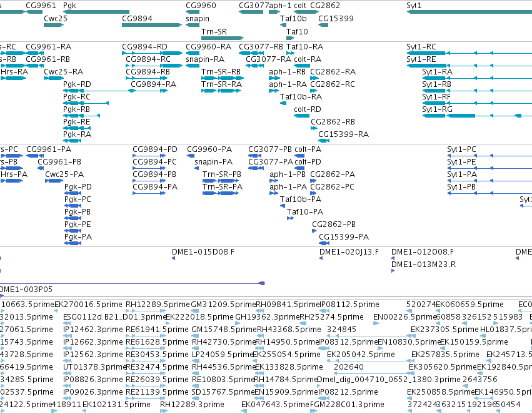The image size is (532, 414).
Task: Select the CG9961 gene label
Action: tap(41, 6)
